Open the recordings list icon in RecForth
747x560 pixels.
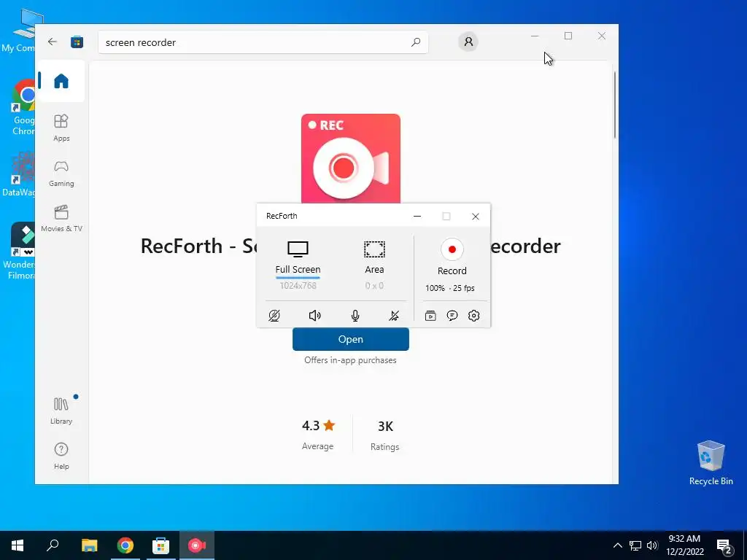click(430, 315)
